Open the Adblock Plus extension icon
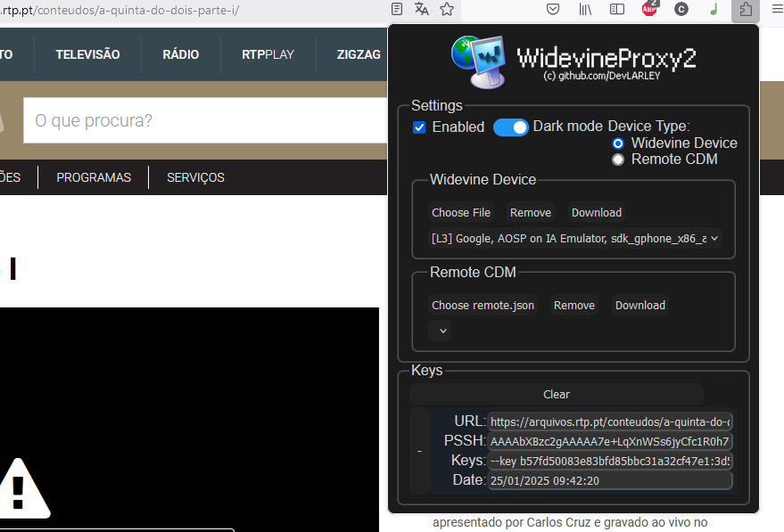784x532 pixels. tap(649, 9)
